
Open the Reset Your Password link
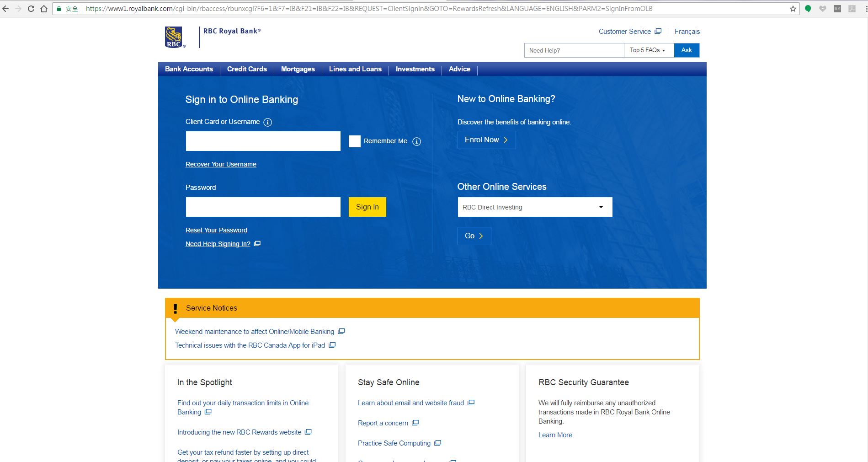pos(216,230)
